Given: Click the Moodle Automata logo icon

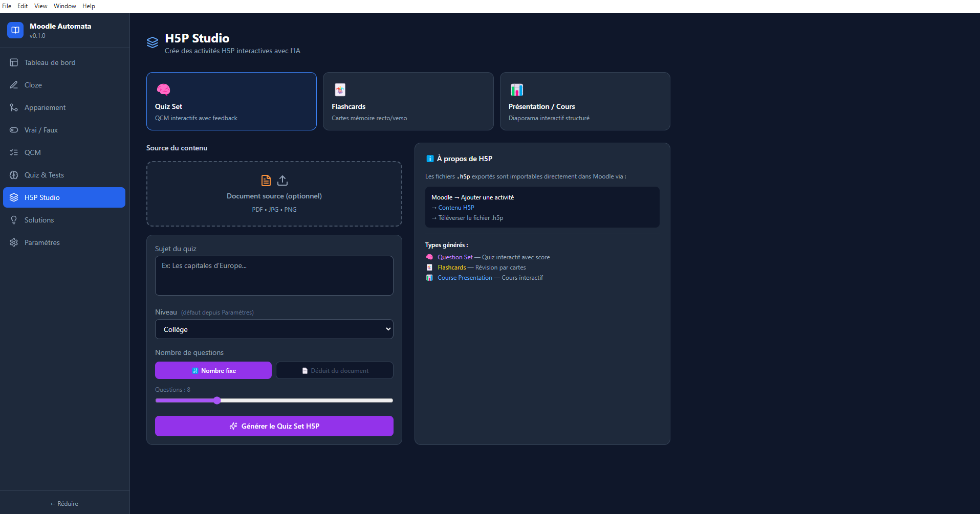Looking at the screenshot, I should click(15, 30).
